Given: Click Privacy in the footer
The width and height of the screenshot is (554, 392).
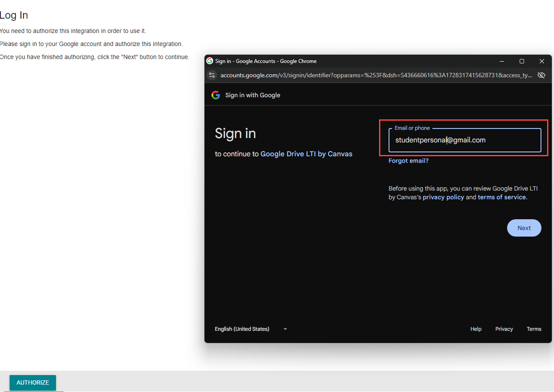Looking at the screenshot, I should [x=504, y=329].
